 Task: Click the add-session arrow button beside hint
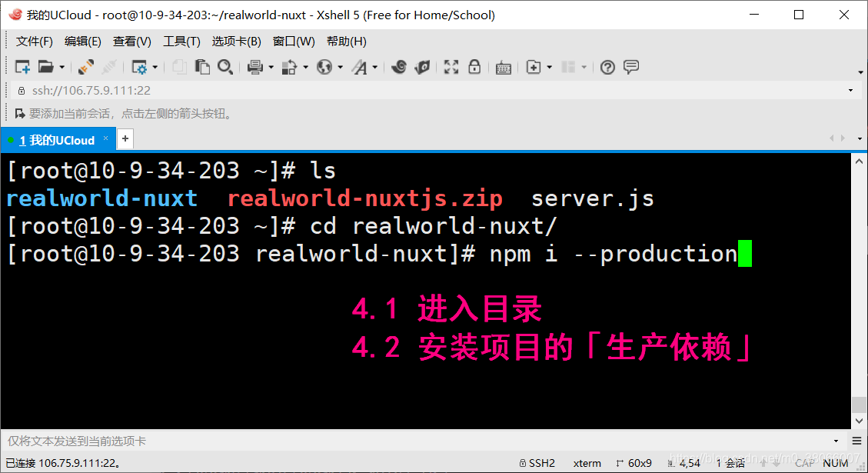point(21,114)
